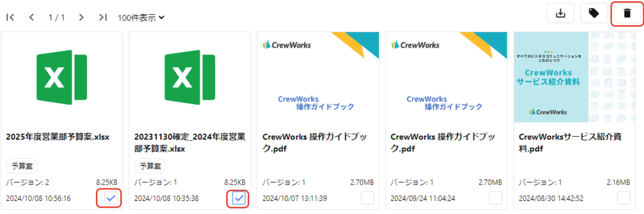Click 予算案 tag on 20231130確定 file
The image size is (644, 214).
[x=150, y=166]
